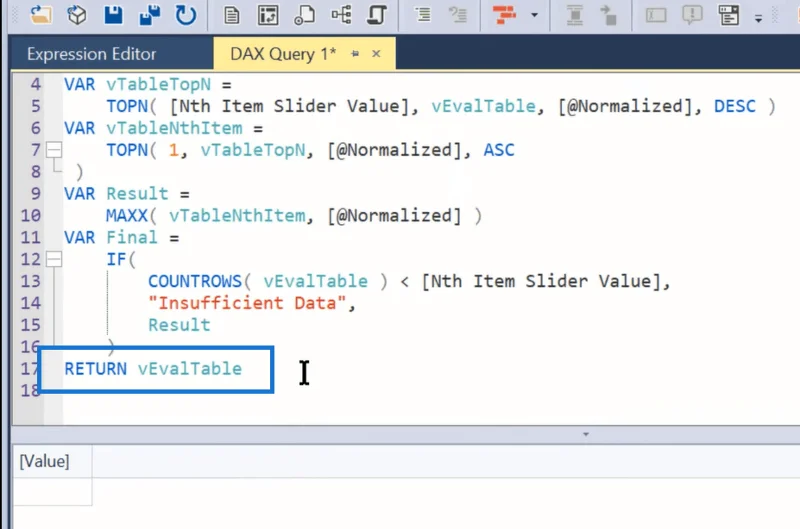Collapse the code block at line 7
This screenshot has height=529, width=800.
coord(54,150)
